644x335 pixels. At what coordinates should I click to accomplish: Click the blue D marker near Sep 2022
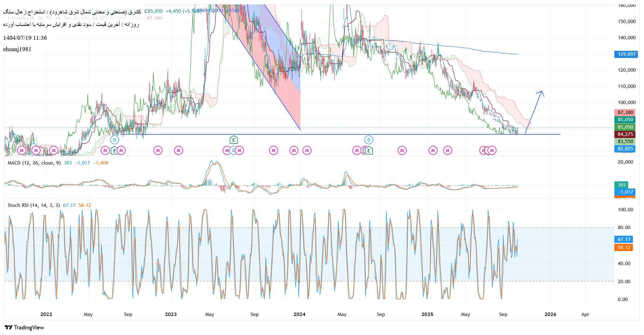pos(114,140)
